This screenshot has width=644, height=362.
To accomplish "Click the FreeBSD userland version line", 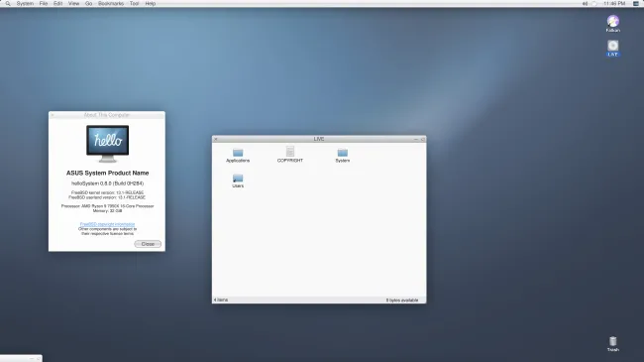I will tap(107, 197).
